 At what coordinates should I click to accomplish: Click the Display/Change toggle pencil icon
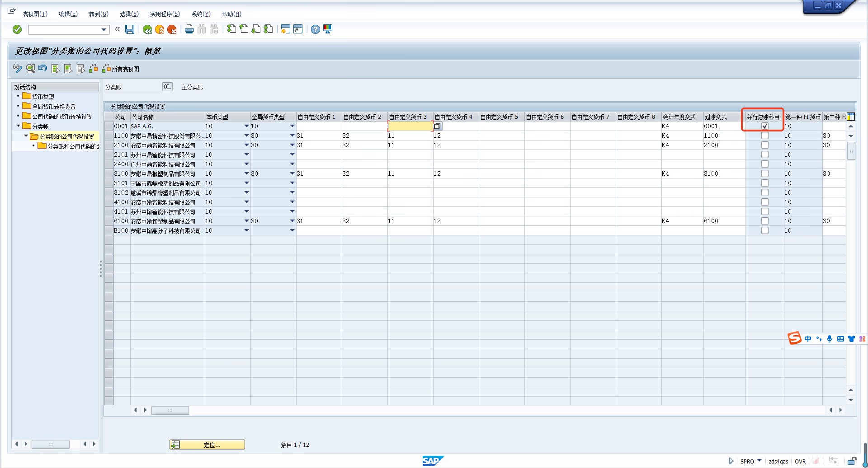click(18, 69)
